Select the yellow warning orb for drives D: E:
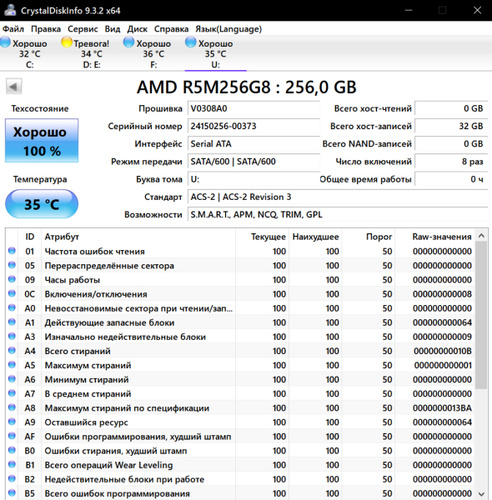The height and width of the screenshot is (500, 492). pos(67,42)
